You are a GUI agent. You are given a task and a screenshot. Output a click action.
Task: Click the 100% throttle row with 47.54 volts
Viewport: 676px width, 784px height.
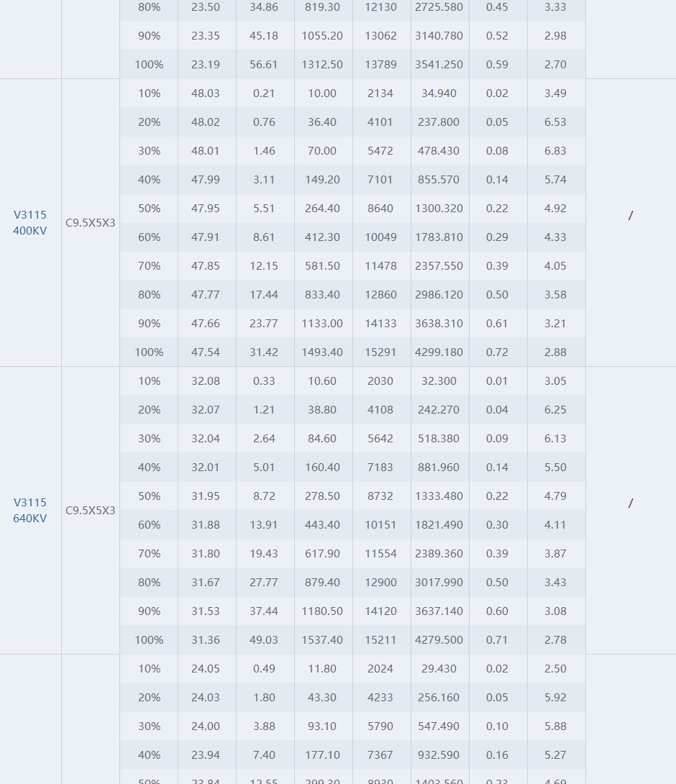coord(352,352)
